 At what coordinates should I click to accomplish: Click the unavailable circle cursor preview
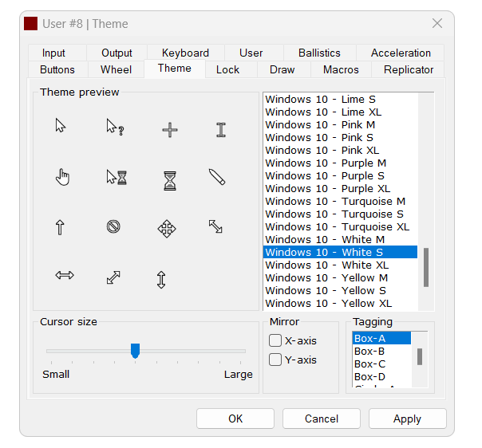[x=113, y=227]
